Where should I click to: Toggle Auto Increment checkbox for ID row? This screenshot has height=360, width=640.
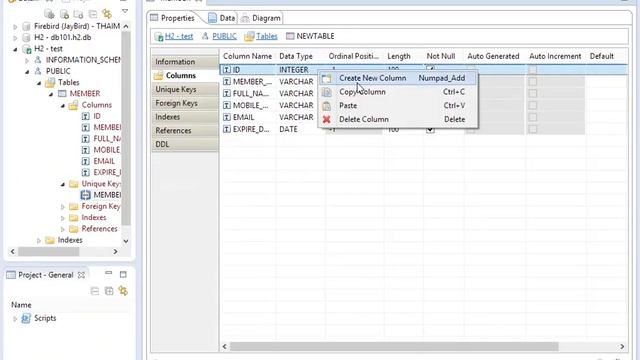click(x=533, y=70)
